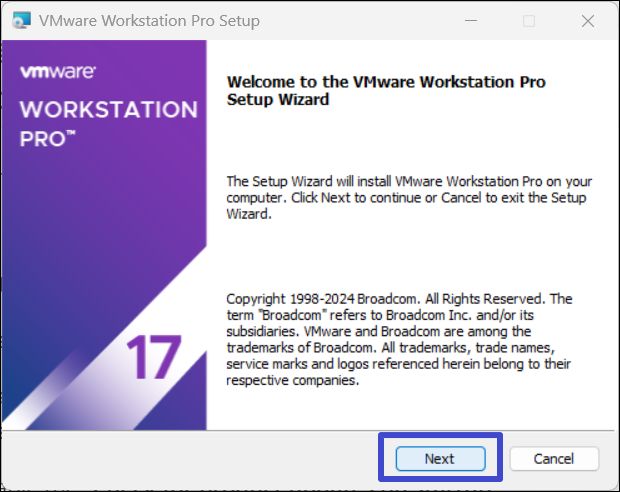
Task: Click the greyed-out maximize button
Action: point(529,21)
